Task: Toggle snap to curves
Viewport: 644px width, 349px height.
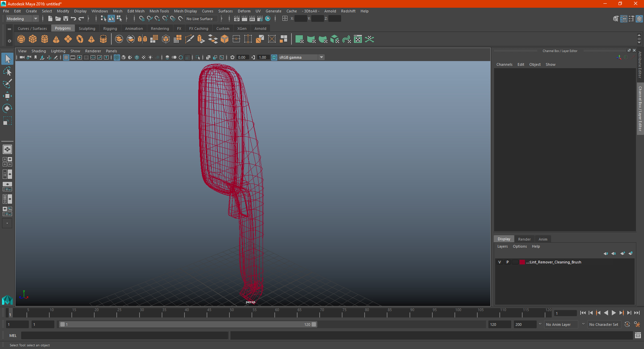Action: pyautogui.click(x=150, y=19)
